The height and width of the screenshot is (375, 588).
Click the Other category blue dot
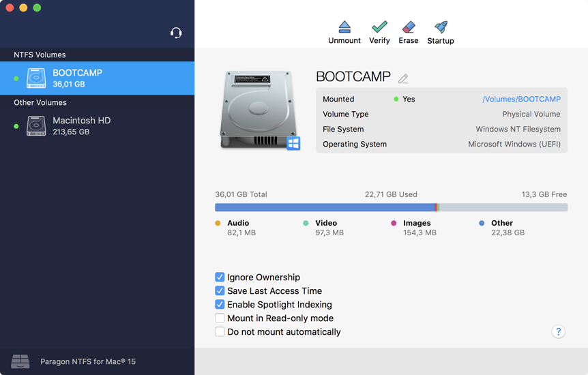point(482,223)
